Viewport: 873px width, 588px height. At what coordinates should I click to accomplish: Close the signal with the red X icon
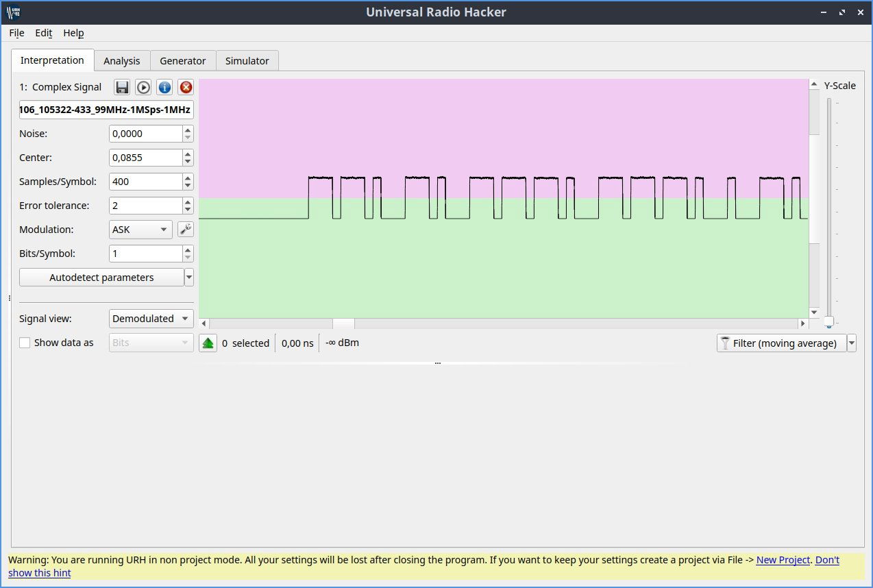coord(186,87)
